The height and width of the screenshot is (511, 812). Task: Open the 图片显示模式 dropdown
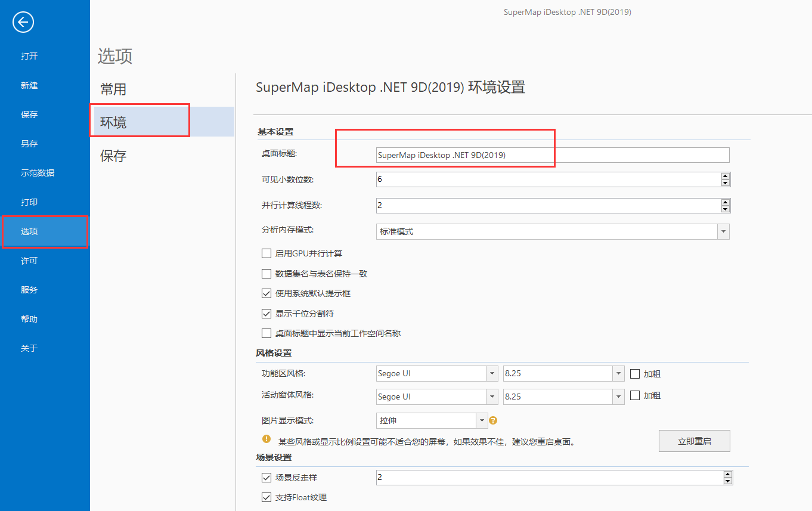click(482, 420)
